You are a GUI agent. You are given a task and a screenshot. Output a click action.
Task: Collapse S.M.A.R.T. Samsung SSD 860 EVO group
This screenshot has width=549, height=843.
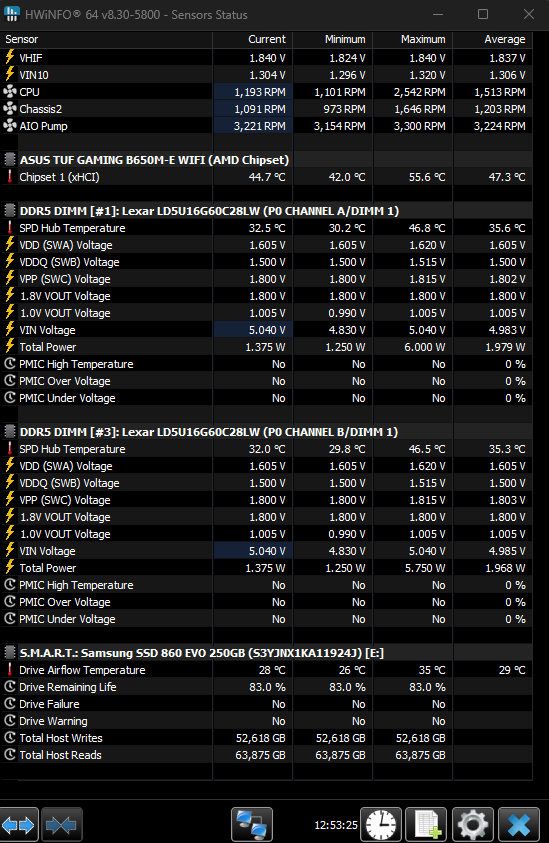pos(201,653)
